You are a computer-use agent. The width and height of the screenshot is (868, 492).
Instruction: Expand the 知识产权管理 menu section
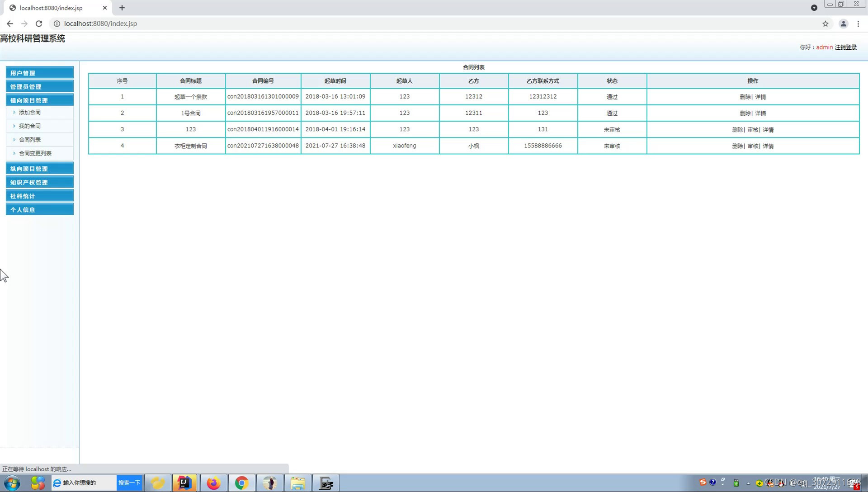coord(40,182)
